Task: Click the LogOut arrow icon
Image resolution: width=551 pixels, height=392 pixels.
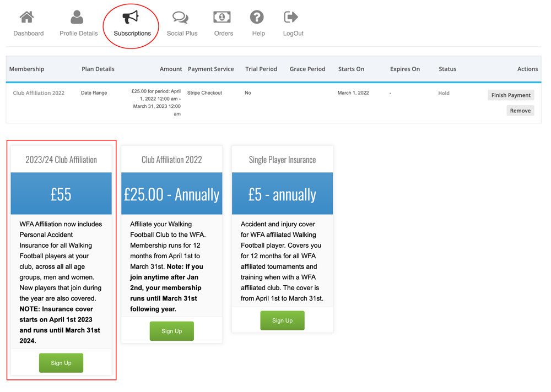Action: pyautogui.click(x=291, y=18)
